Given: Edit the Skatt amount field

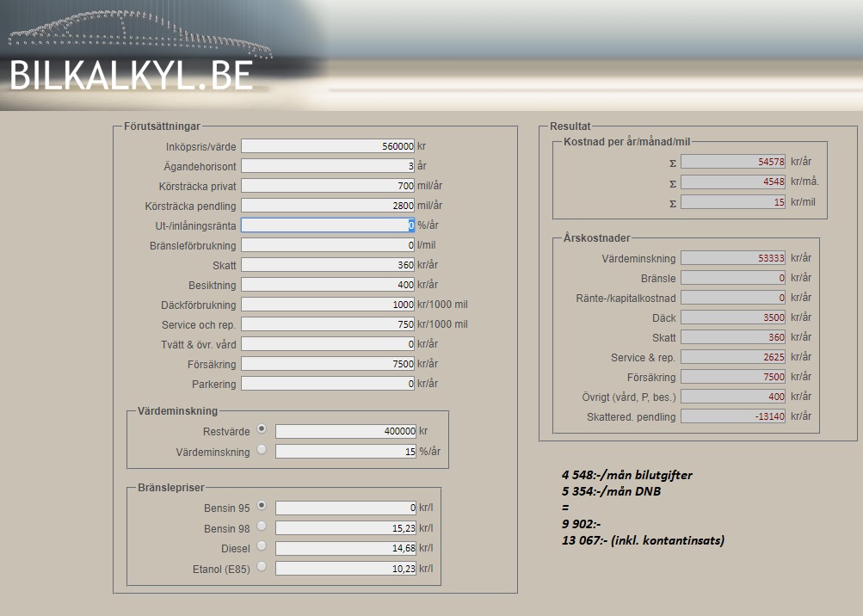Looking at the screenshot, I should pos(328,265).
